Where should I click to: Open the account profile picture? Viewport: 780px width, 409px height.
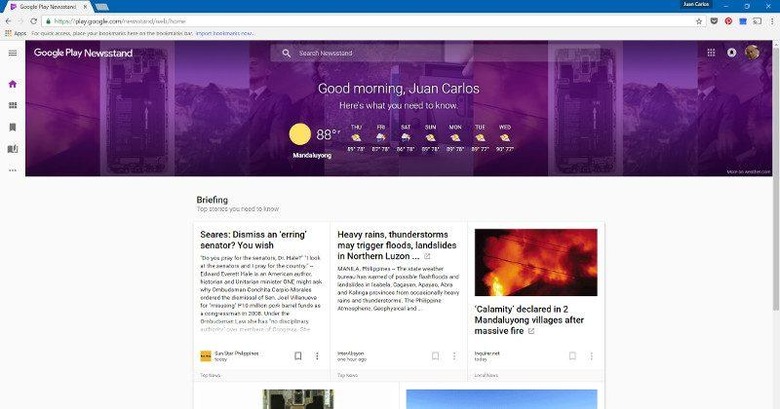752,52
